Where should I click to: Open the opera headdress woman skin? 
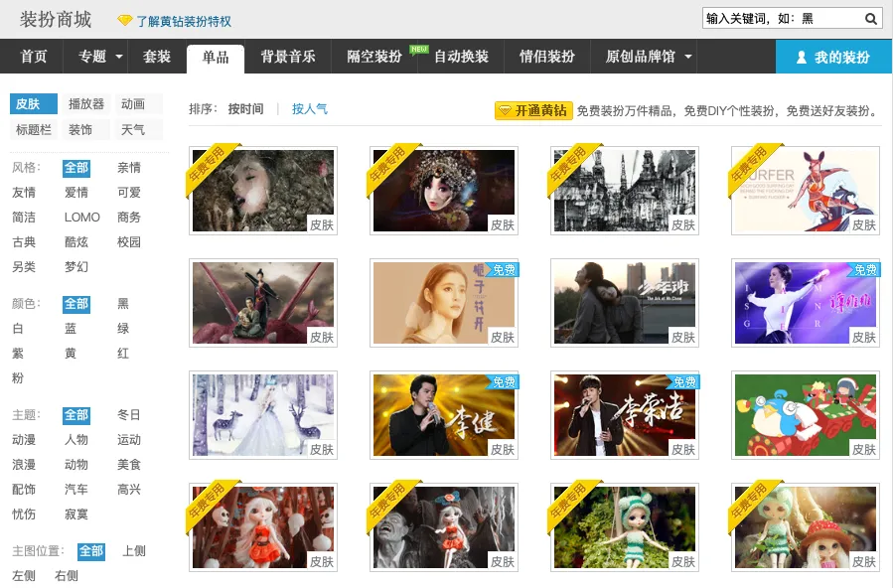pyautogui.click(x=444, y=191)
